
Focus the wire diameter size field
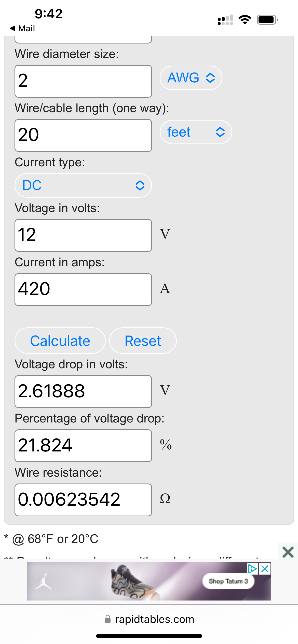83,81
